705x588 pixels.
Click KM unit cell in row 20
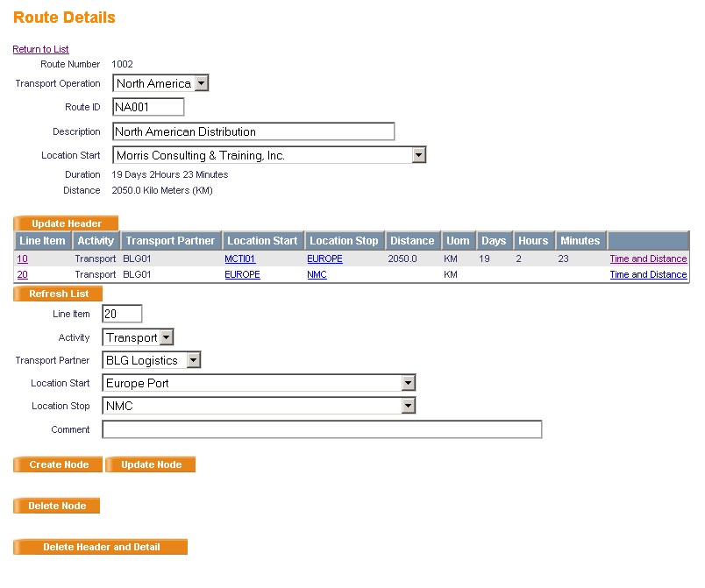451,274
